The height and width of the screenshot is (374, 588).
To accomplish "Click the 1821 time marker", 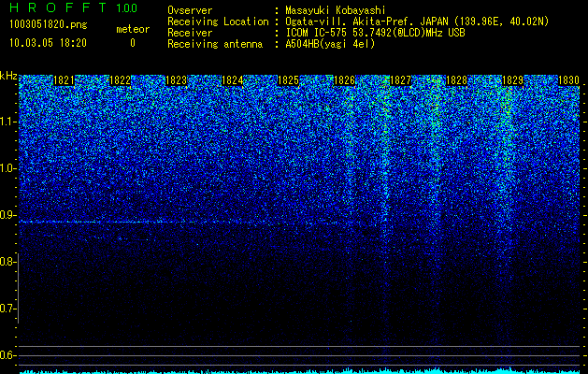I will (x=64, y=80).
